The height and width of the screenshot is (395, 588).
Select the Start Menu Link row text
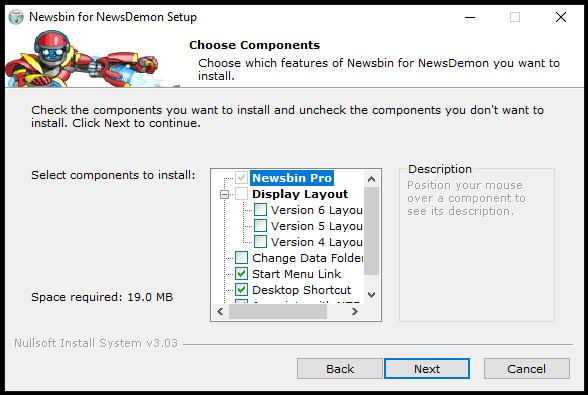pyautogui.click(x=297, y=274)
